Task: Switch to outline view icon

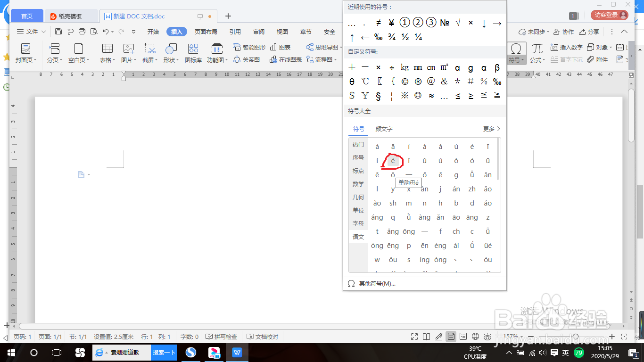Action: coord(463,337)
